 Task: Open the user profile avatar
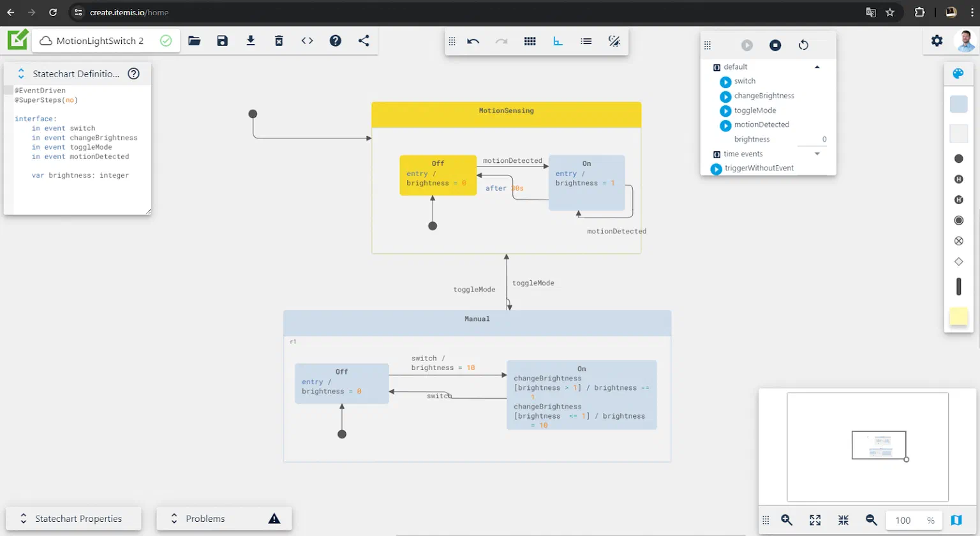coord(965,41)
